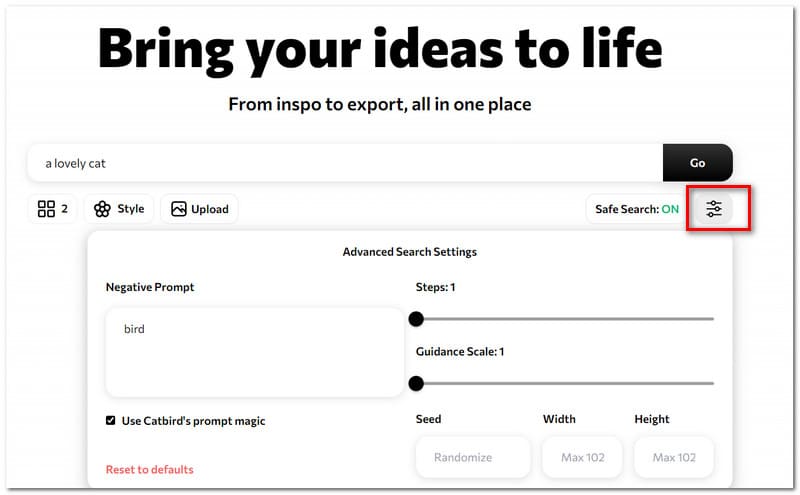The width and height of the screenshot is (800, 495).
Task: Click the Guidance Scale track middle
Action: click(x=565, y=383)
